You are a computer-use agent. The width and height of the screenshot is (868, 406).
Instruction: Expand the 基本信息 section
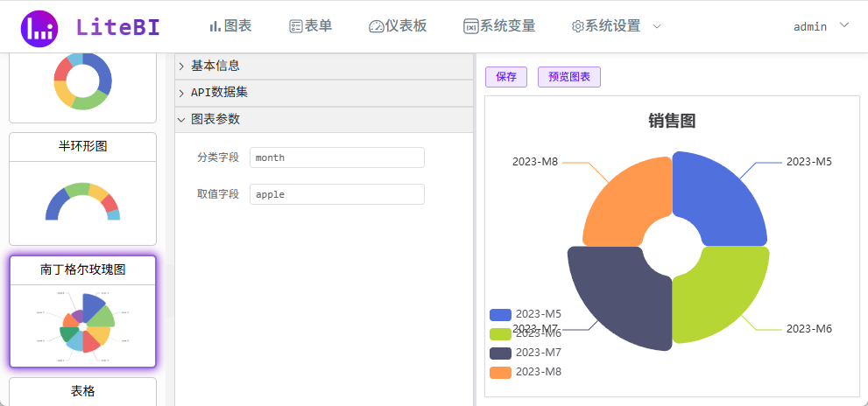coord(215,66)
